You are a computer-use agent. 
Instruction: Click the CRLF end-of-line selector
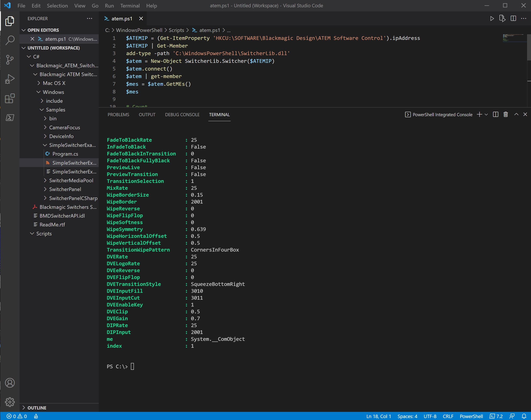(448, 416)
